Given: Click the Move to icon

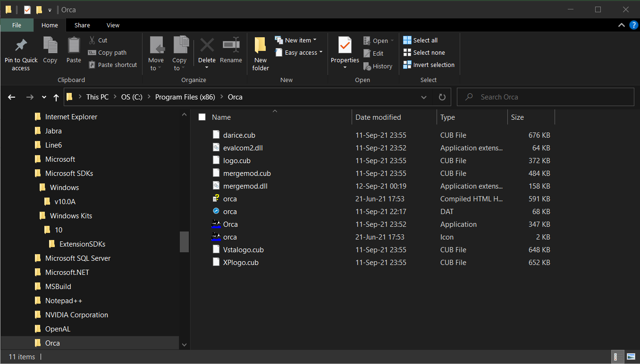Looking at the screenshot, I should [156, 45].
